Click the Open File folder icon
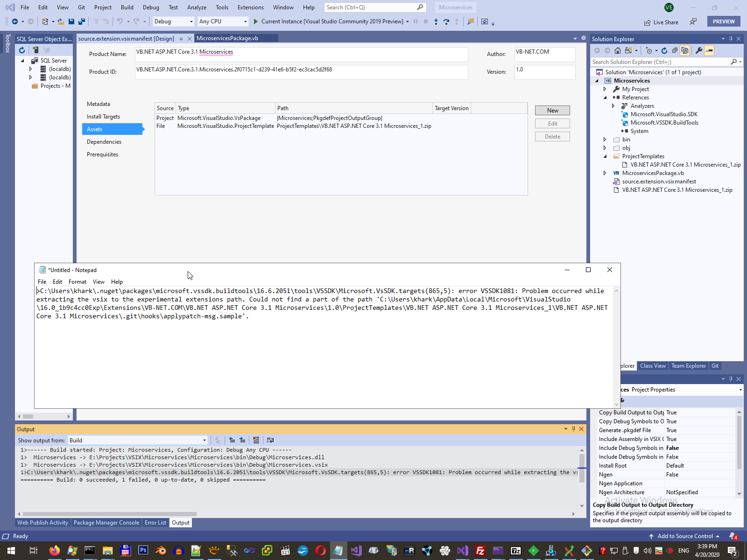 coord(61,21)
